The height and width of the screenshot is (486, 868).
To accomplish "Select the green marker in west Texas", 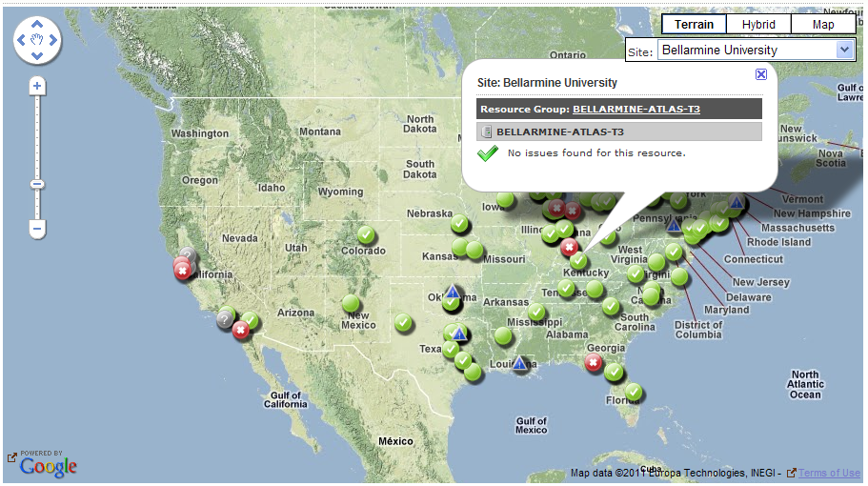I will pos(403,322).
